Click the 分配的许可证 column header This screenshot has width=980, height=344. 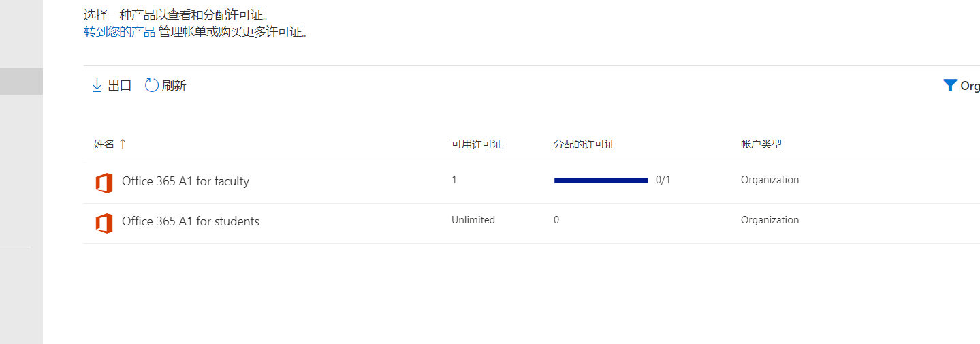584,144
